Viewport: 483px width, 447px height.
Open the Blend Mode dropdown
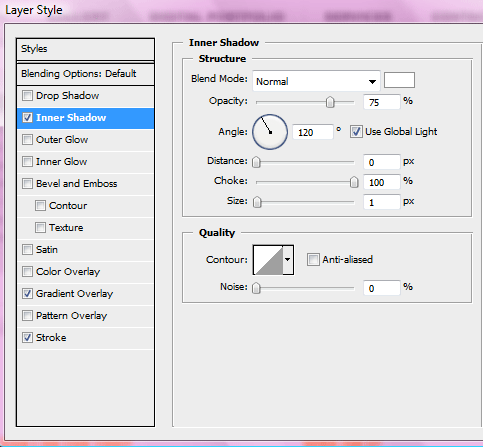[316, 81]
